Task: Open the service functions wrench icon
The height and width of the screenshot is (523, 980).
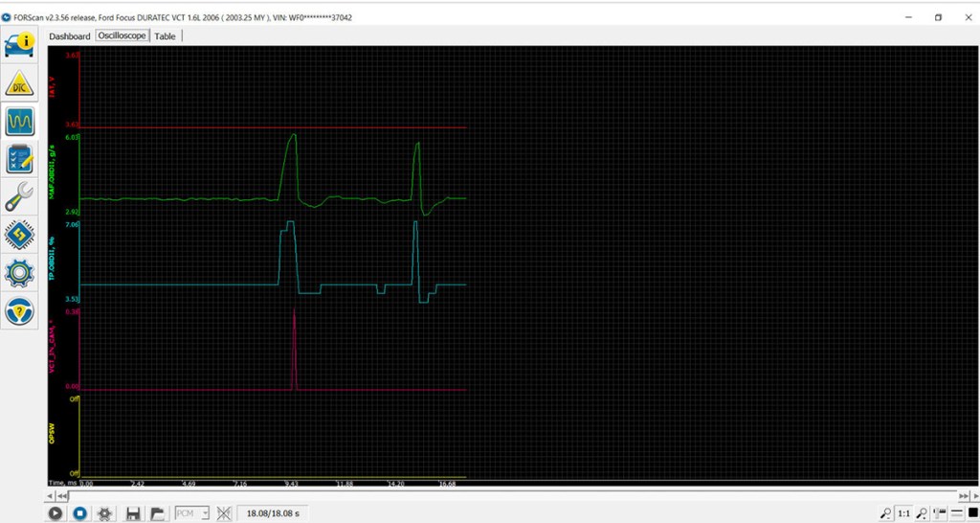Action: click(x=19, y=196)
